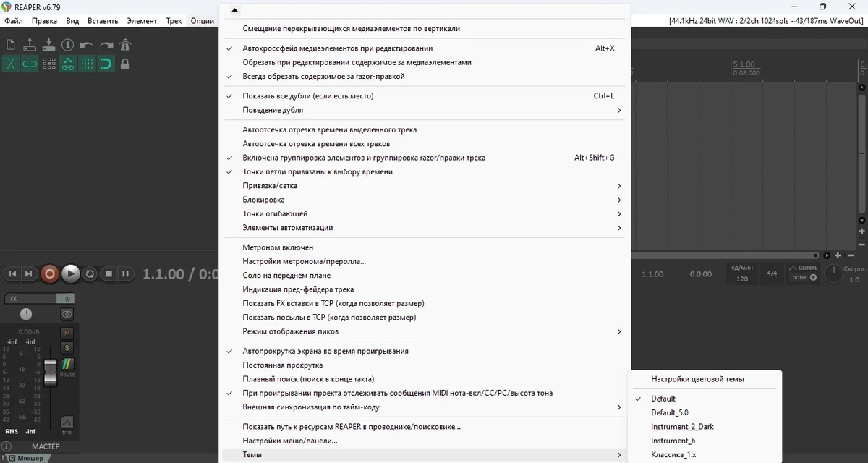The image size is (868, 463).
Task: Expand Внешняя синхронизация по тайм-коду submenu
Action: tap(424, 407)
